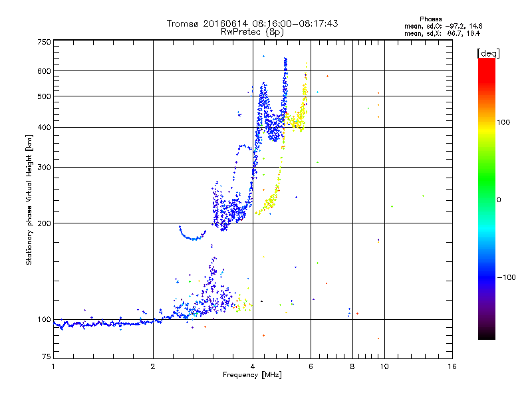This screenshot has height=399, width=532.
Task: Click the x-axis tick label '16'
Action: [452, 366]
